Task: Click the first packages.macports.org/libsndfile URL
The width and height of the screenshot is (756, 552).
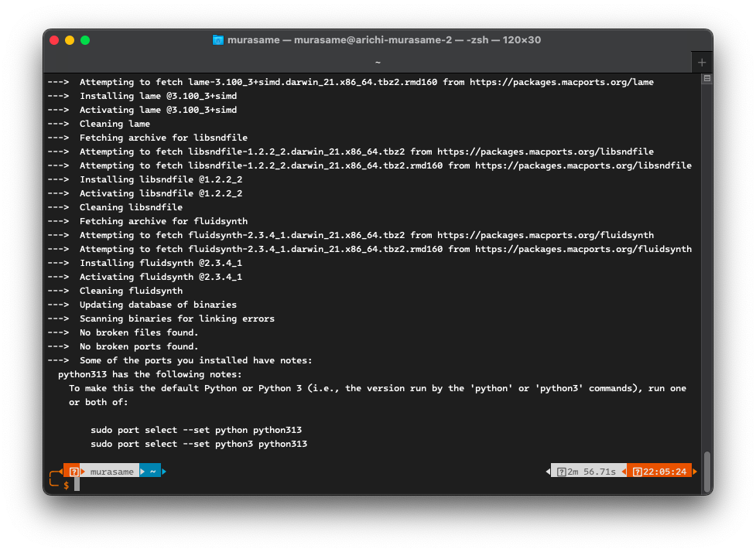Action: 546,152
